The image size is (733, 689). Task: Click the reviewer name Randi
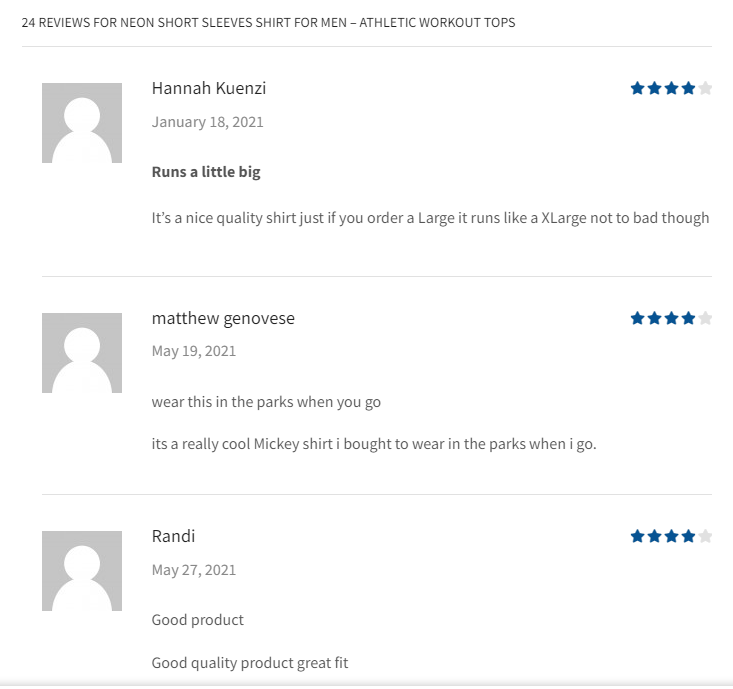[173, 536]
